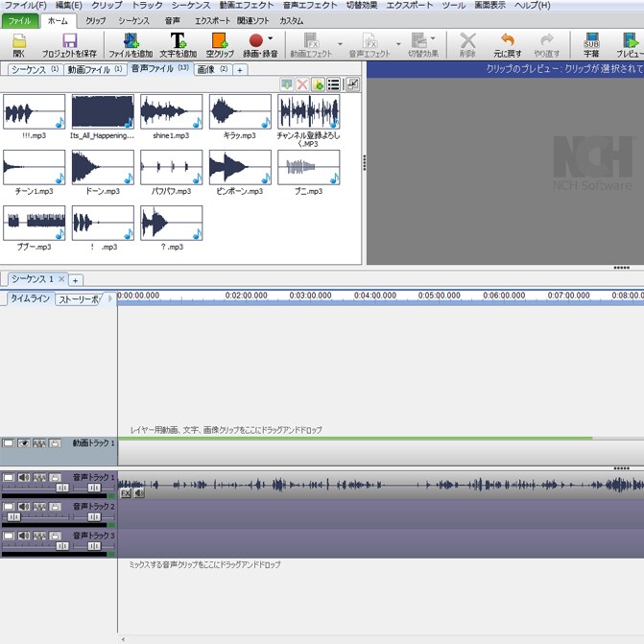Viewport: 644px width, 644px height.
Task: Click the 字幕 SUB subtitles icon
Action: point(591,40)
